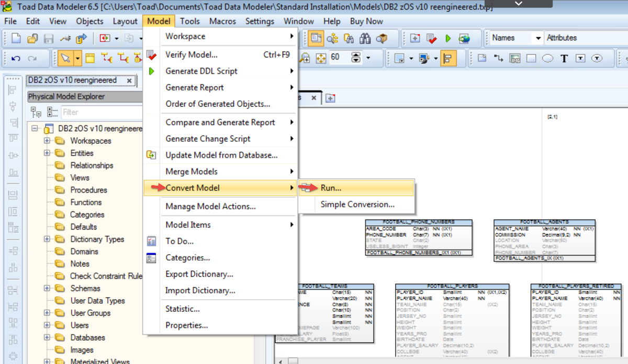This screenshot has width=628, height=364.
Task: Select the Relationships tree folder
Action: (92, 165)
